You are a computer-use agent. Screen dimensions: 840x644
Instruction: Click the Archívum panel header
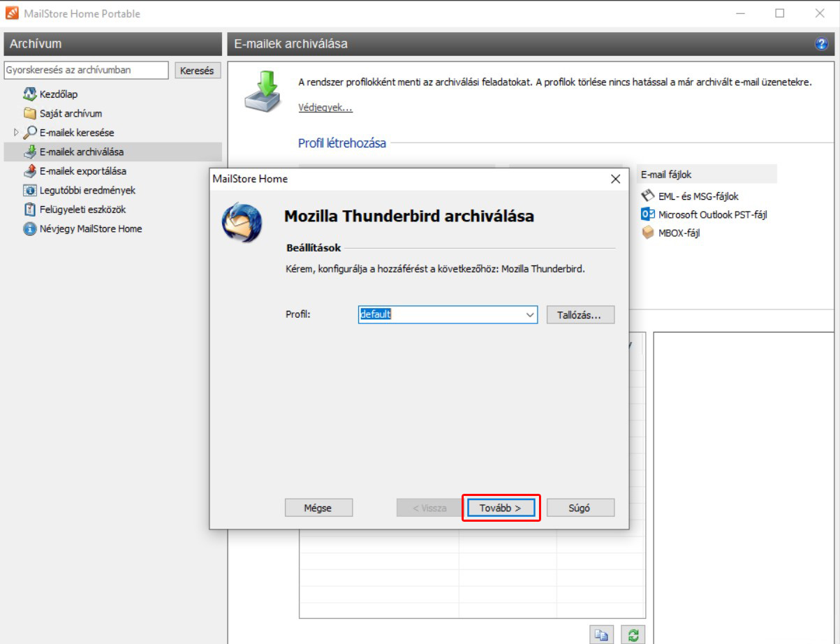pyautogui.click(x=112, y=44)
